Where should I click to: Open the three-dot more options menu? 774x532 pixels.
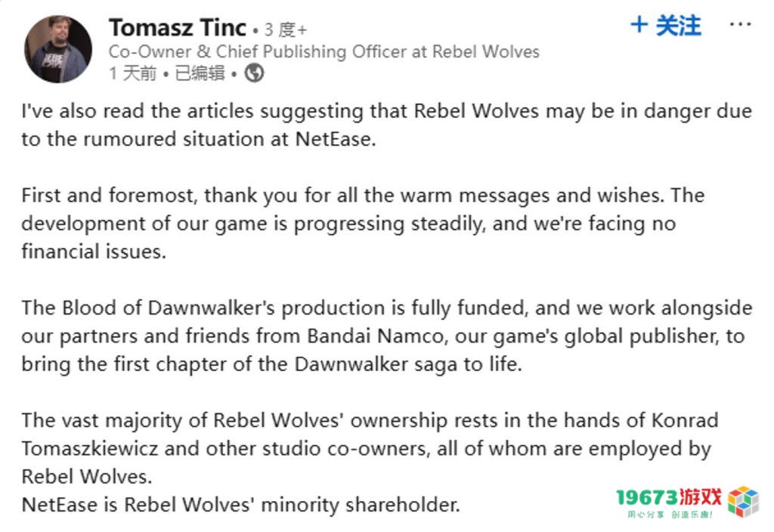click(x=741, y=24)
